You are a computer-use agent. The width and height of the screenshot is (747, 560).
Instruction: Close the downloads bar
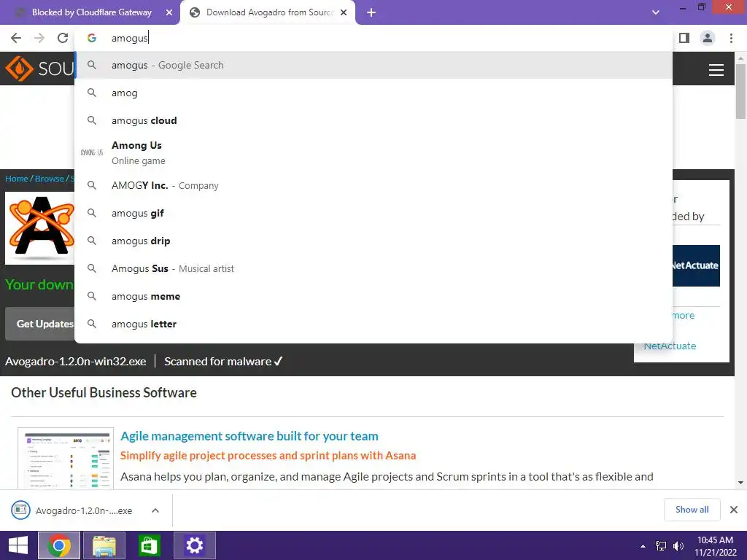click(734, 510)
